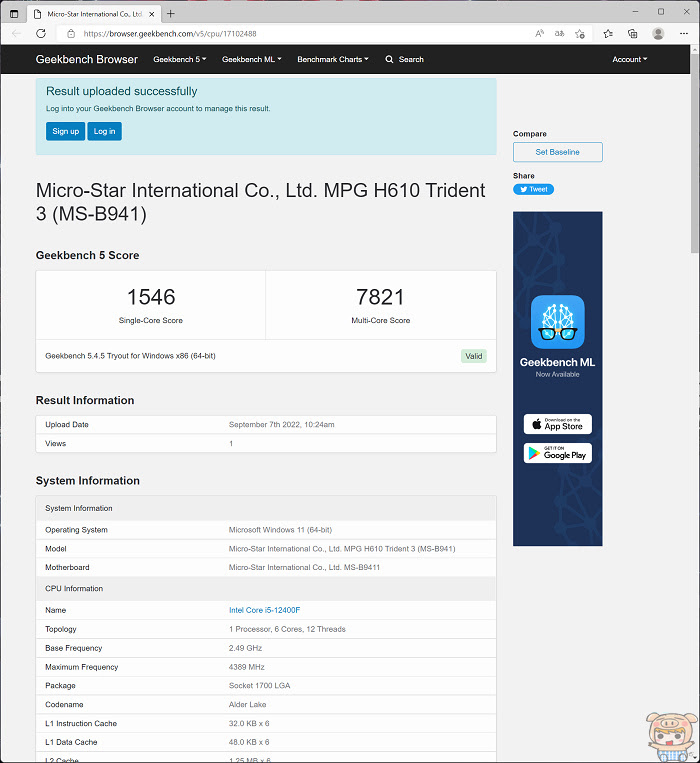The image size is (700, 763).
Task: Expand the Geekbench ML dropdown menu
Action: (251, 59)
